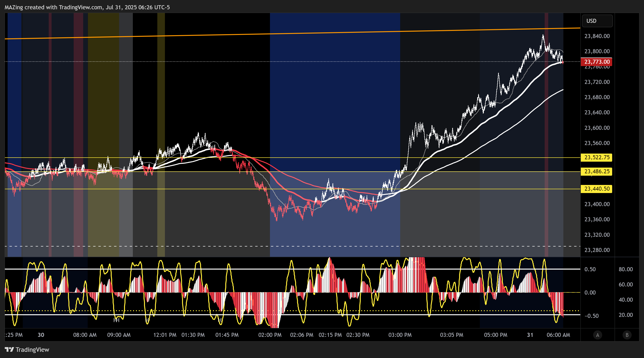Click the 23,840.00 price axis value
This screenshot has height=358, width=644.
point(597,36)
